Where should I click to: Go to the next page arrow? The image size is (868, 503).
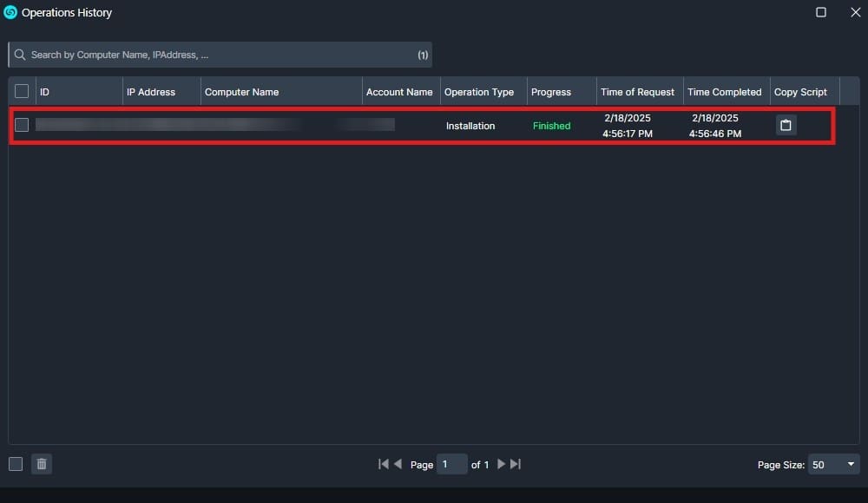point(501,464)
